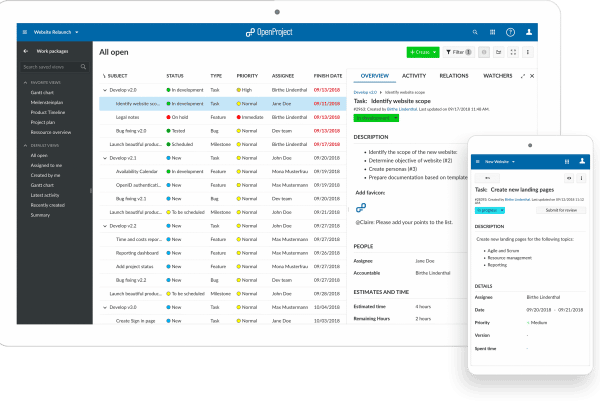Open Product Timeline saved view
Viewport: 600px width, 403px height.
pos(48,112)
